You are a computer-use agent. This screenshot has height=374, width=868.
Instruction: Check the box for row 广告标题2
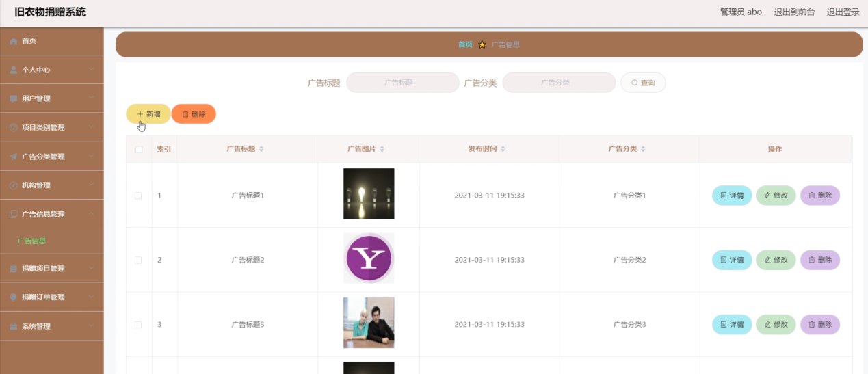tap(138, 260)
